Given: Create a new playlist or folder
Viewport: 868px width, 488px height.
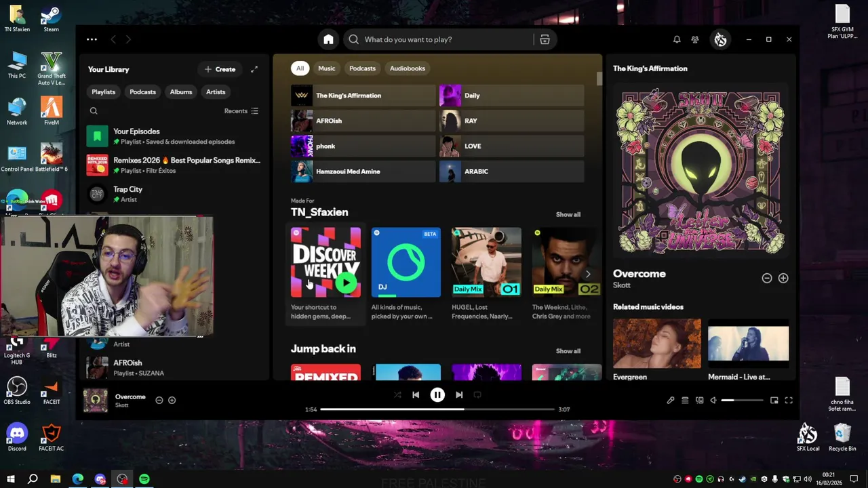Looking at the screenshot, I should [220, 69].
